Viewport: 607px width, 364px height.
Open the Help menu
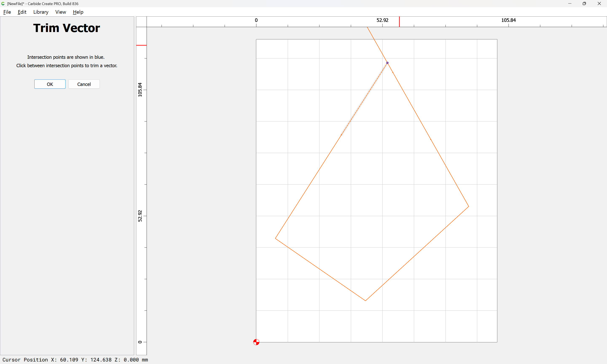78,12
